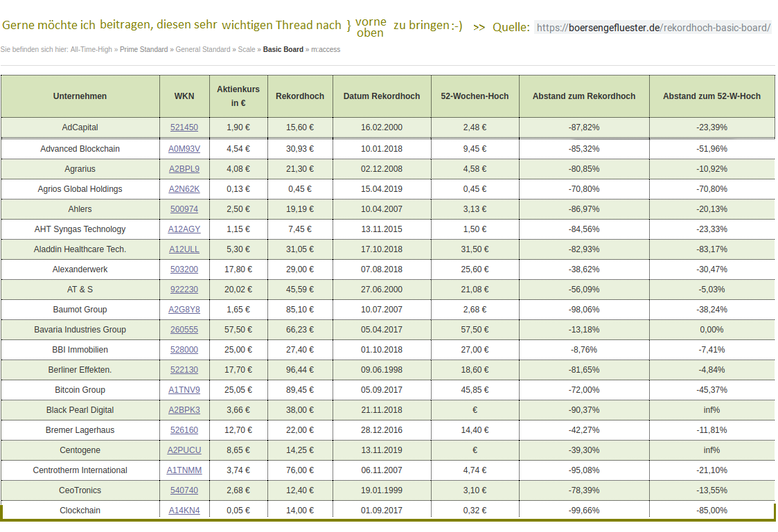Select the Advanced Blockchain row name
This screenshot has width=778, height=532.
(80, 149)
